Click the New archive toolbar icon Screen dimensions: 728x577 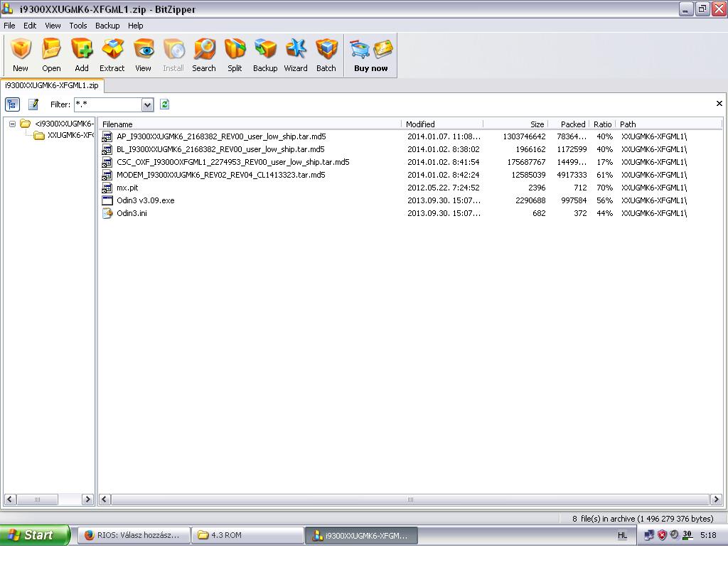click(x=21, y=49)
